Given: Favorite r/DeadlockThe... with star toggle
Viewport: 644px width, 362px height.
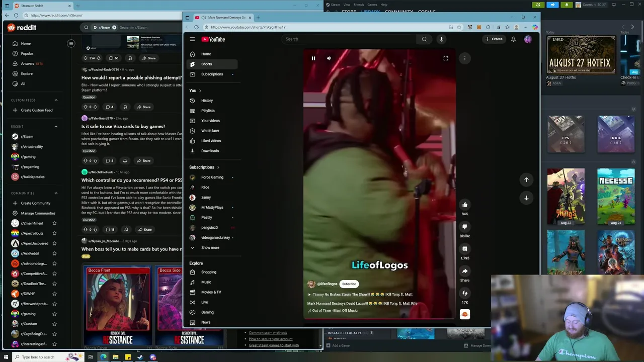Looking at the screenshot, I should 54,284.
